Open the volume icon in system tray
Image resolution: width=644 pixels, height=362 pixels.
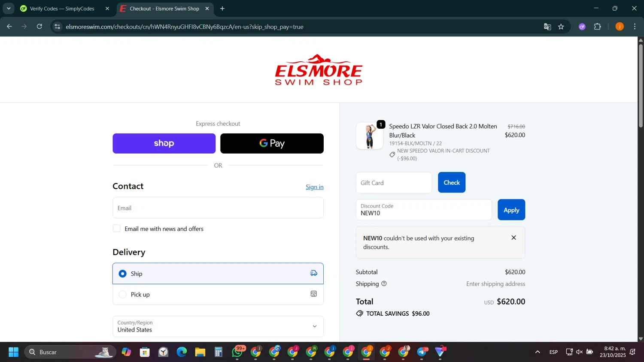pyautogui.click(x=579, y=352)
